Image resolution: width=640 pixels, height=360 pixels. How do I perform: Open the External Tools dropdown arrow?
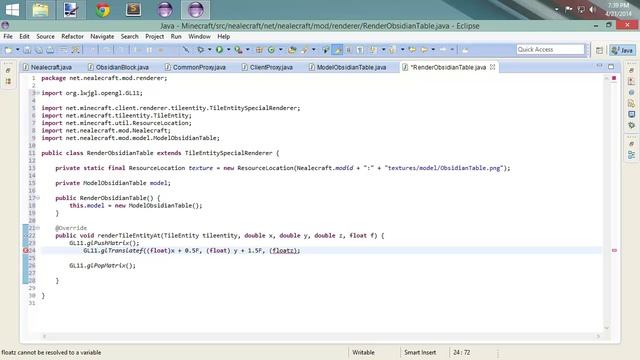(x=248, y=50)
